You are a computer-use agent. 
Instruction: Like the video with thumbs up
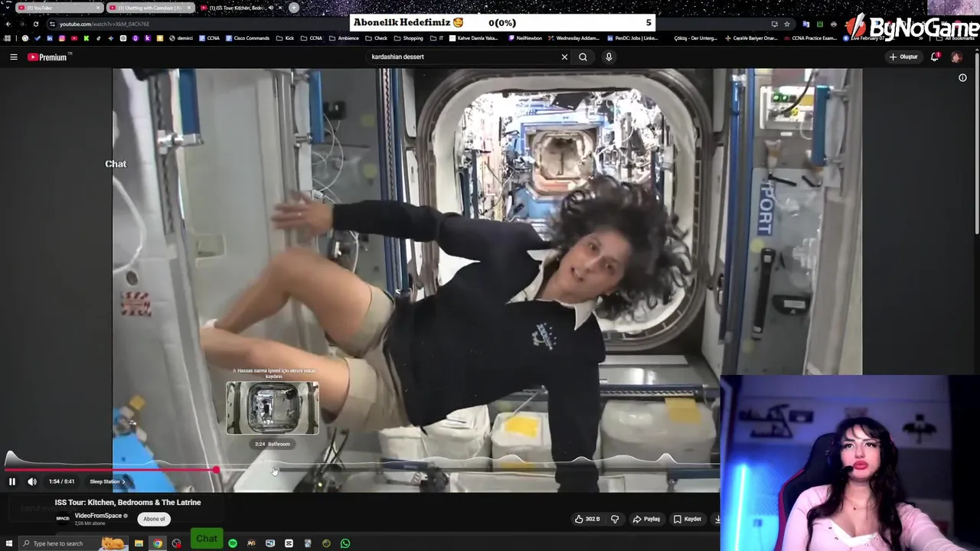click(587, 519)
